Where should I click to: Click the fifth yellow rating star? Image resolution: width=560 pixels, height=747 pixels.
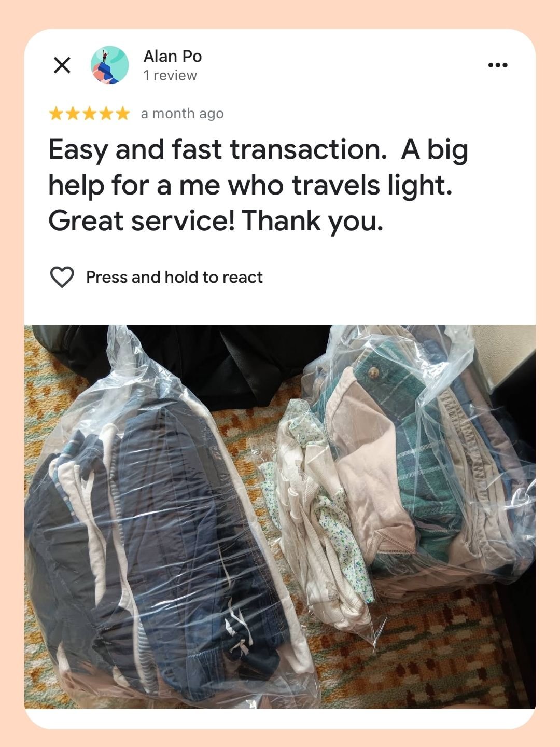[122, 114]
